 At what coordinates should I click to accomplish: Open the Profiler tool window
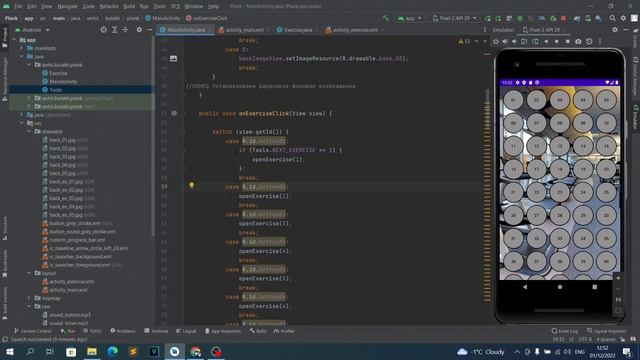tap(284, 331)
